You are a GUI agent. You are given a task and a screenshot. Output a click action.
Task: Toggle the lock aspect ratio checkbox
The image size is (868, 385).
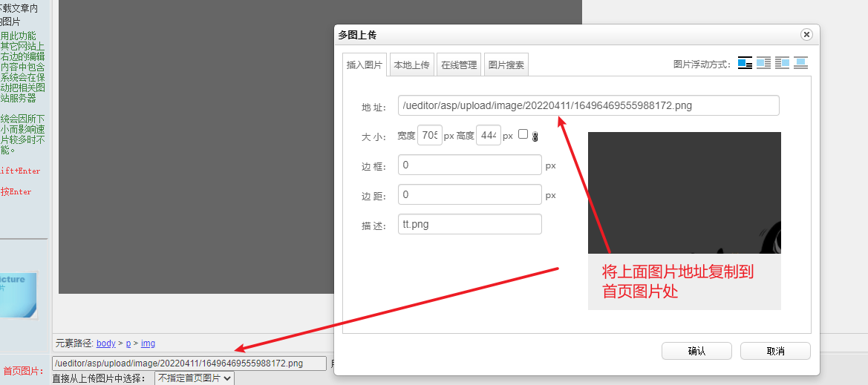pos(523,134)
